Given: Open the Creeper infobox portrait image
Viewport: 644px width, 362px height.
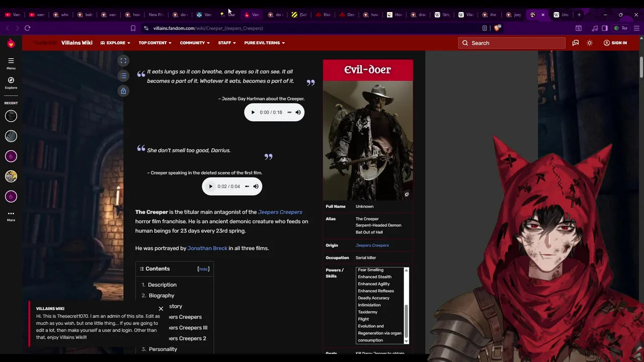Looking at the screenshot, I should pos(368,141).
